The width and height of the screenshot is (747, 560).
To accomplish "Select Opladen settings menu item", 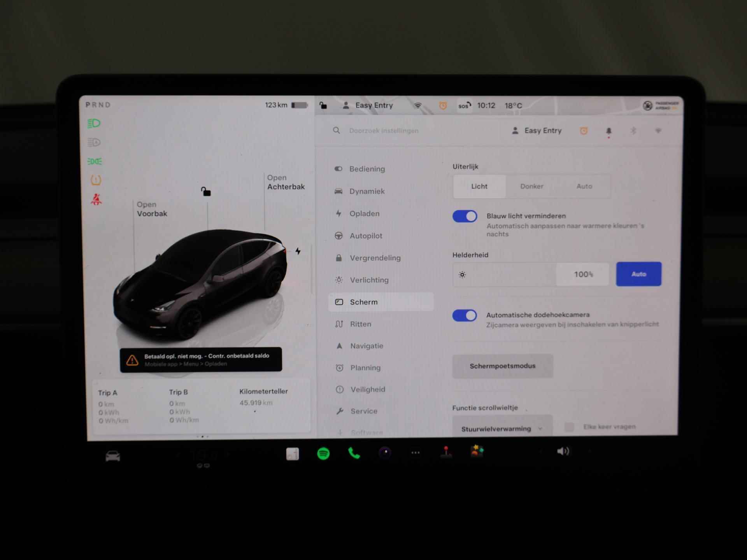I will click(365, 213).
